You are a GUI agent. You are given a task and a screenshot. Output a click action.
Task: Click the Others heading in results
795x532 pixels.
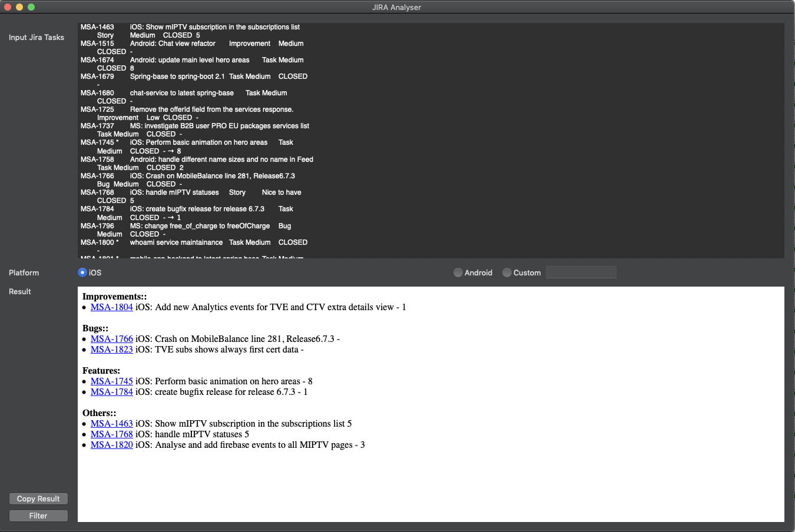tap(100, 413)
